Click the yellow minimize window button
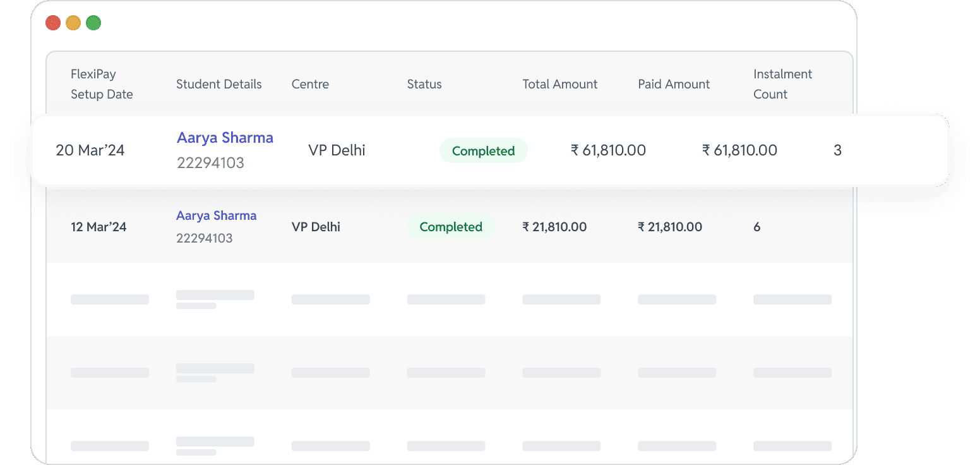The height and width of the screenshot is (465, 980). (73, 23)
